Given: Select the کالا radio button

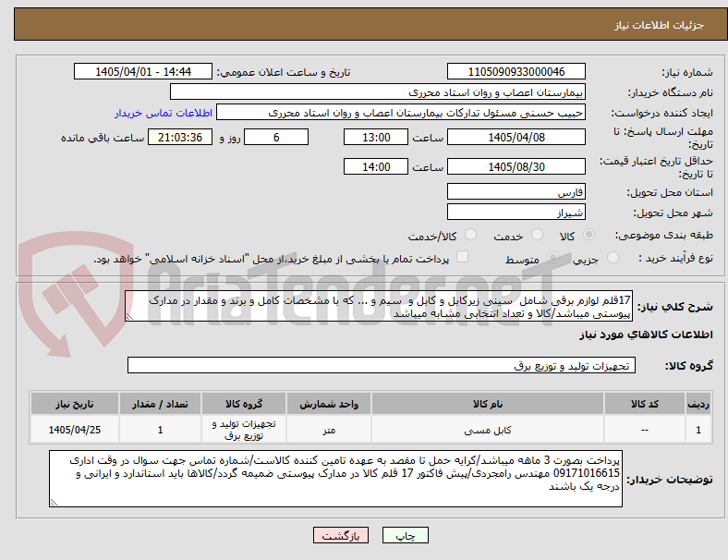Looking at the screenshot, I should point(588,235).
